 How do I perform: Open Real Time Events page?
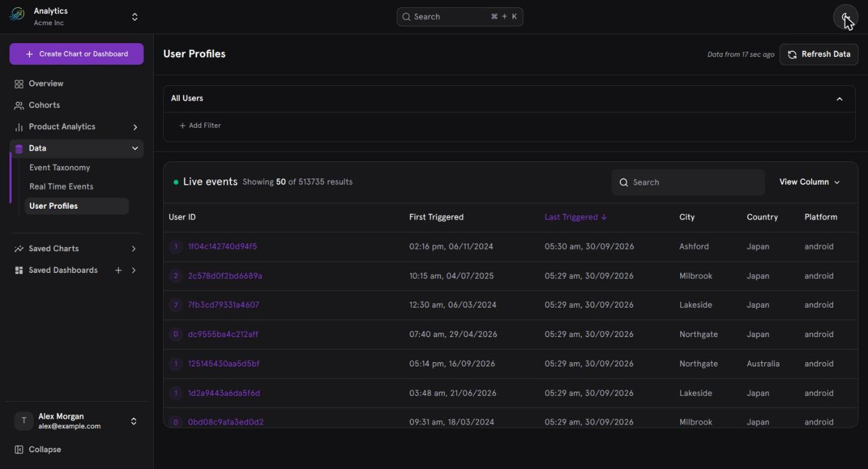click(x=61, y=187)
